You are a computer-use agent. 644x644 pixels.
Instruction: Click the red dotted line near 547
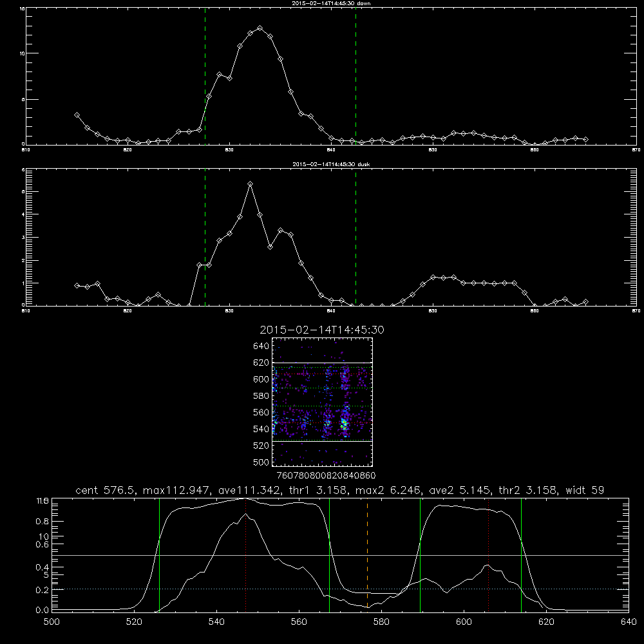[x=245, y=555]
